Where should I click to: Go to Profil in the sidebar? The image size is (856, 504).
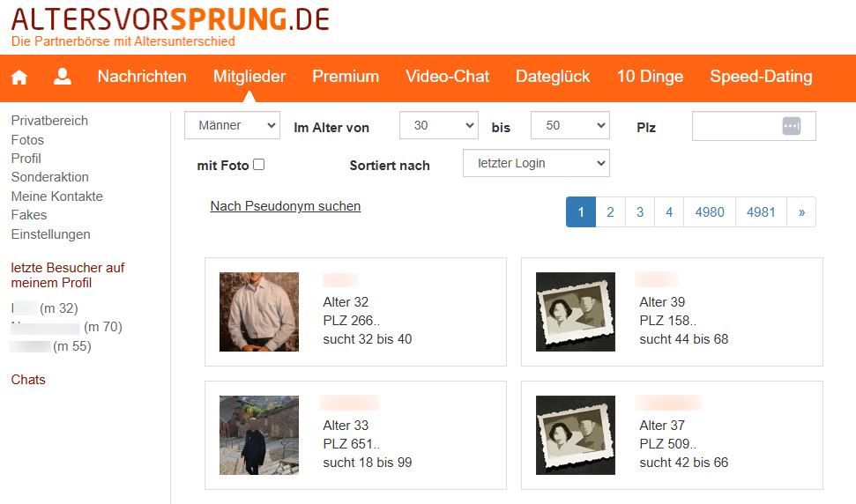click(x=26, y=159)
